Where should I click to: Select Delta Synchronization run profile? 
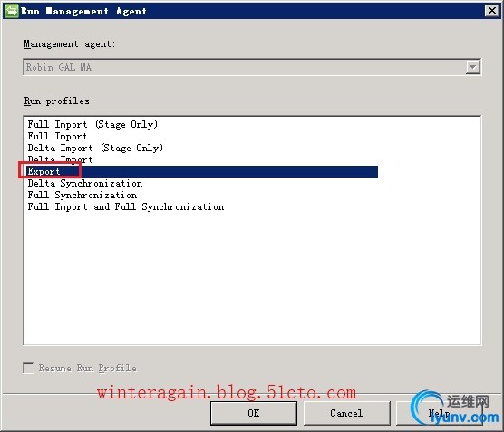85,184
